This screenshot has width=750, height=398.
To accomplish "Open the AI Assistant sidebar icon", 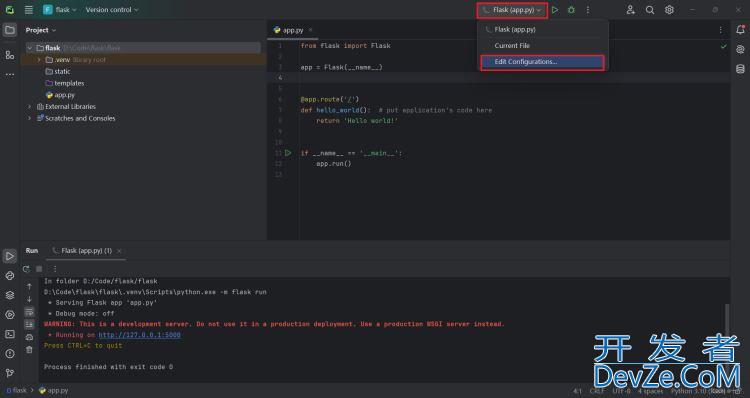I will (x=740, y=49).
